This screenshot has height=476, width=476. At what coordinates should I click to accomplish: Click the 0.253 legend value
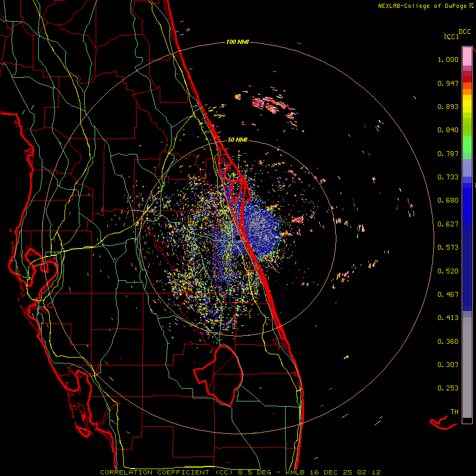[448, 388]
